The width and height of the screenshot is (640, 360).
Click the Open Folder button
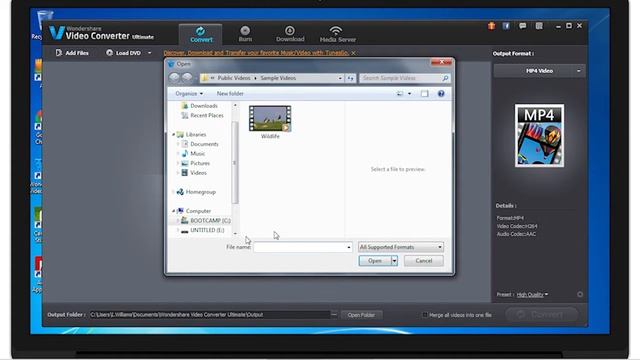(x=361, y=315)
